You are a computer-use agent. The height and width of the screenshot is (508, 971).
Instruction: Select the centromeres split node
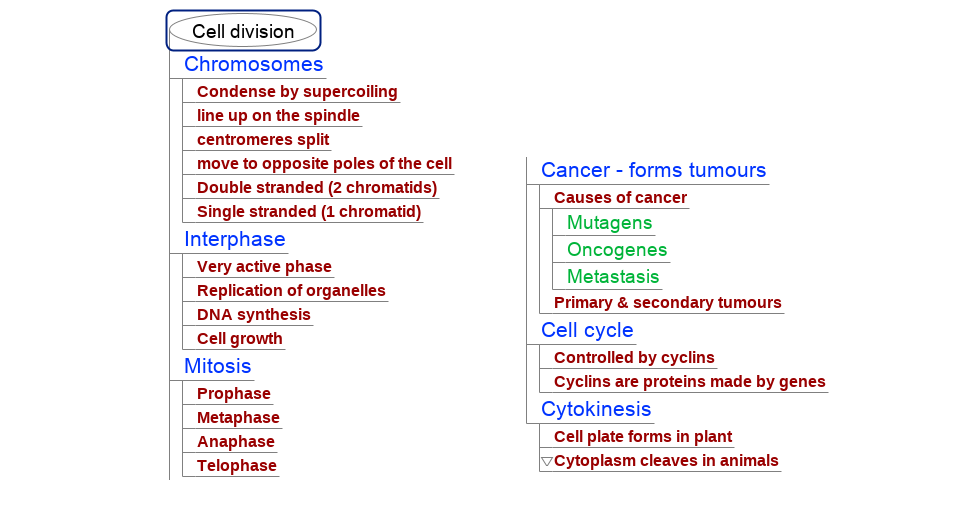point(263,140)
